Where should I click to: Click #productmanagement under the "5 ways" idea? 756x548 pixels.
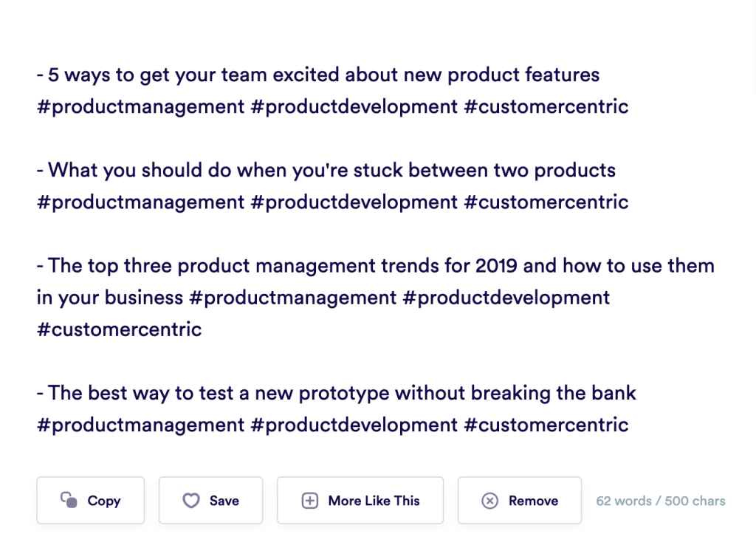(x=140, y=106)
